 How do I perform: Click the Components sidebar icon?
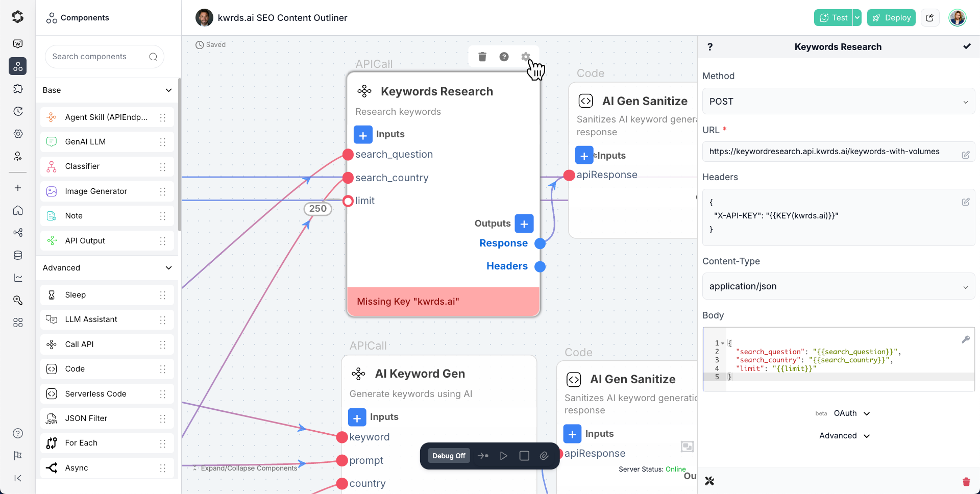tap(18, 66)
